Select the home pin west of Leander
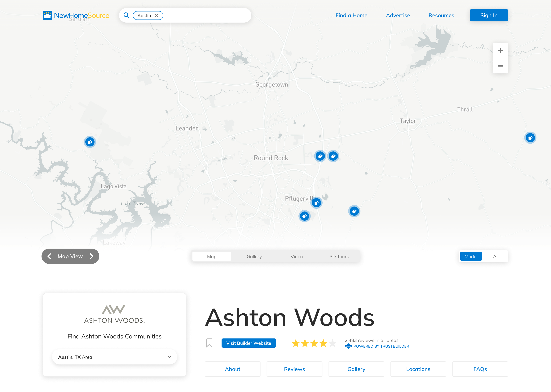 click(x=90, y=142)
